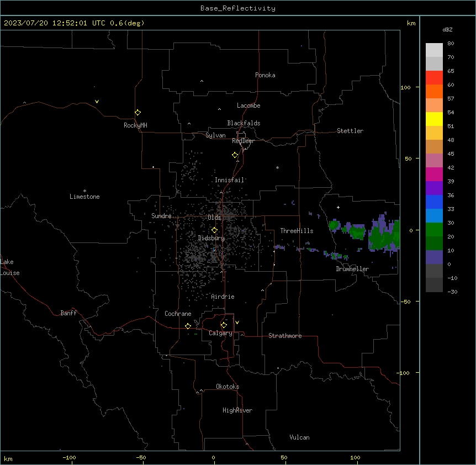
Task: Click the yellow diamond marker below RedDeer
Action: coord(235,155)
